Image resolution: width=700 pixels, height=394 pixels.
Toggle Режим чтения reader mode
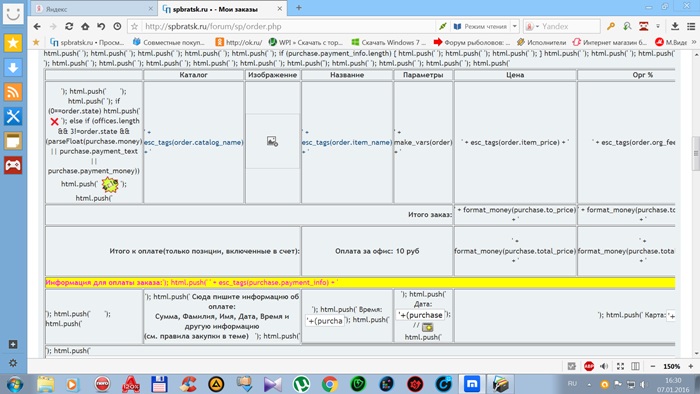tap(480, 27)
